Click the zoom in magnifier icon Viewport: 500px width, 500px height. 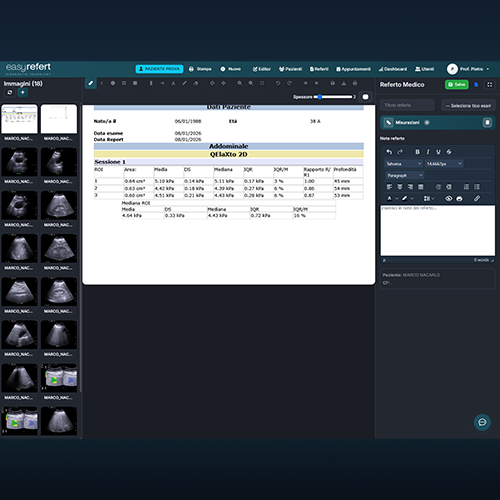[x=240, y=83]
